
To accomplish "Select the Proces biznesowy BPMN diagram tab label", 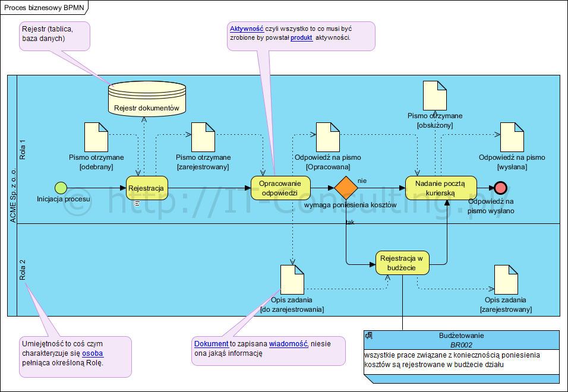I will point(44,7).
